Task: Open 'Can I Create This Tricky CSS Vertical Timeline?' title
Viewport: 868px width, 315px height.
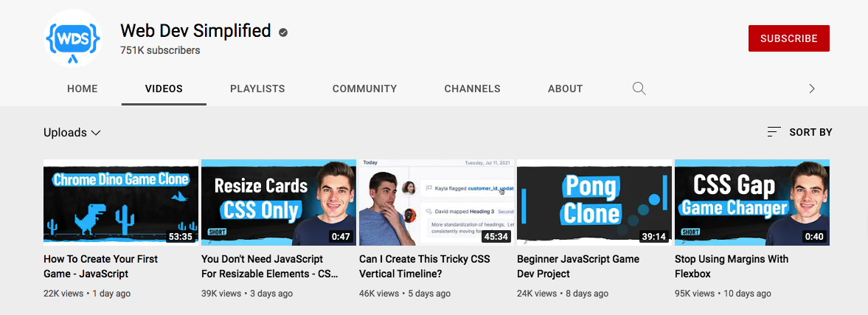Action: [x=425, y=266]
